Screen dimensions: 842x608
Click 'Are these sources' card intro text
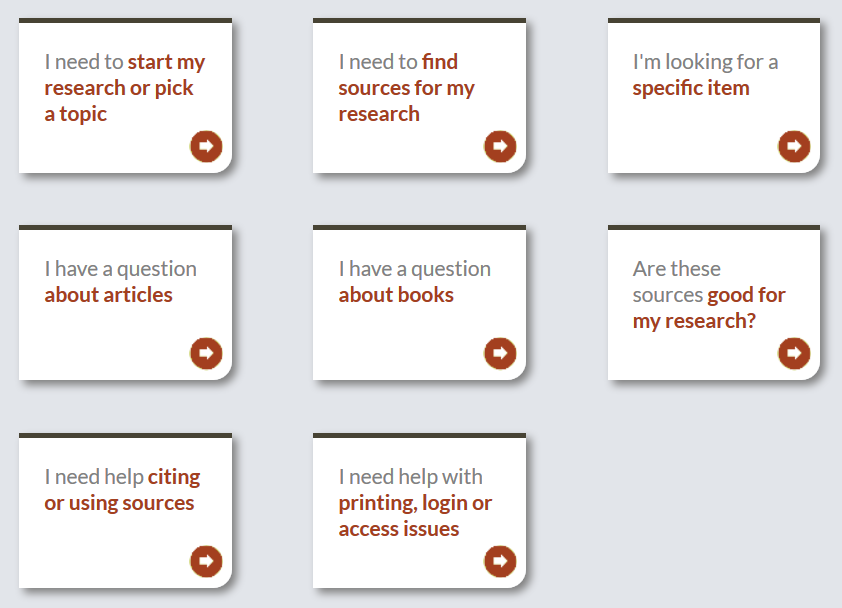677,281
